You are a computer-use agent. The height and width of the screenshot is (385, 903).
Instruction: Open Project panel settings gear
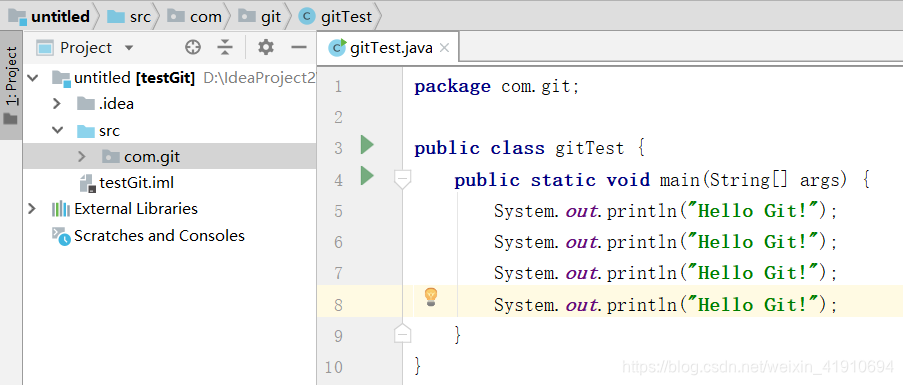265,47
